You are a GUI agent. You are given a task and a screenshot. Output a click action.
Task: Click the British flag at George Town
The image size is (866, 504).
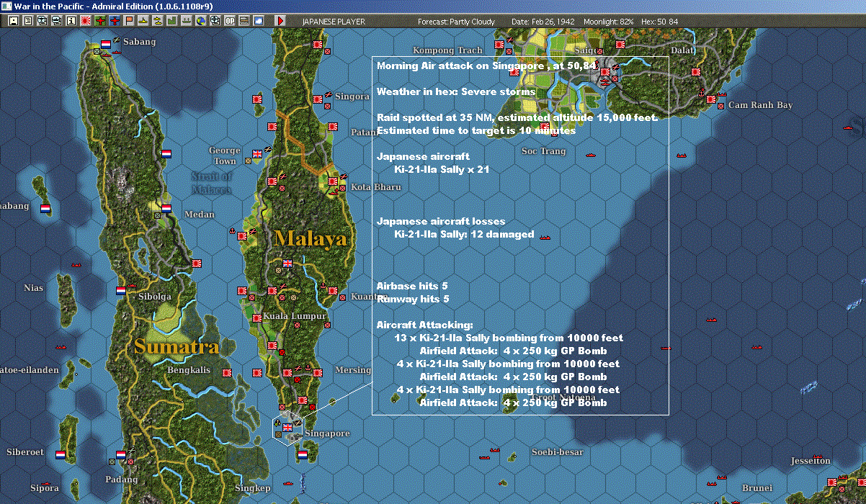pos(257,154)
